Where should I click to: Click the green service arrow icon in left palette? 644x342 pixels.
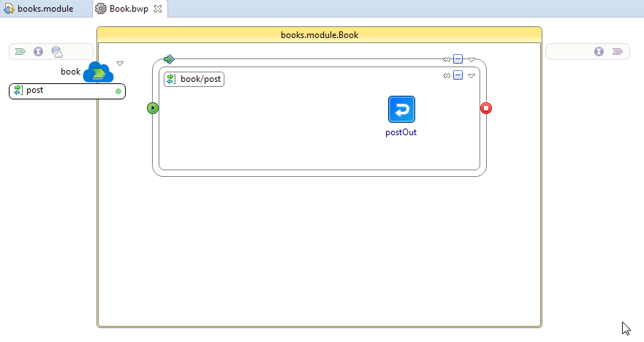coord(20,51)
